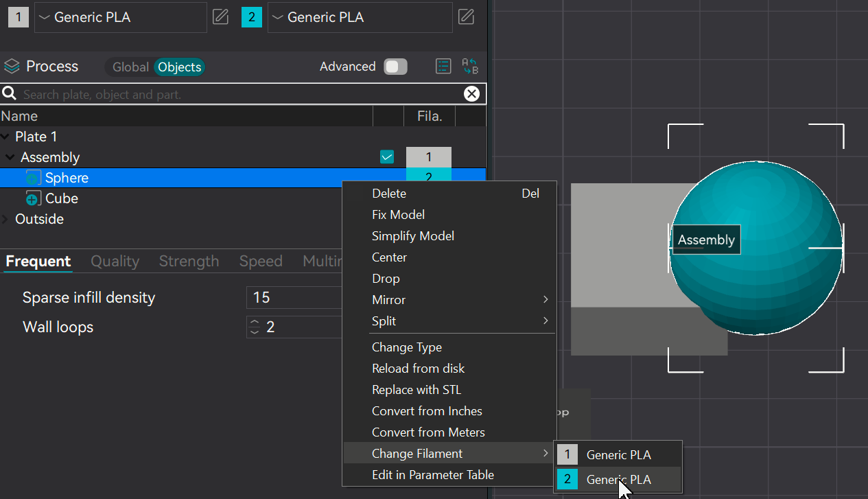
Task: Click the A/B compare presets icon
Action: (470, 67)
